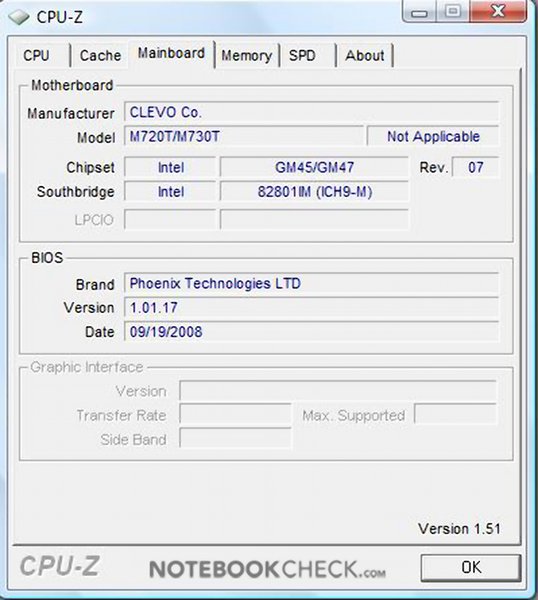Click the Side Band field
The width and height of the screenshot is (538, 600).
coord(235,439)
